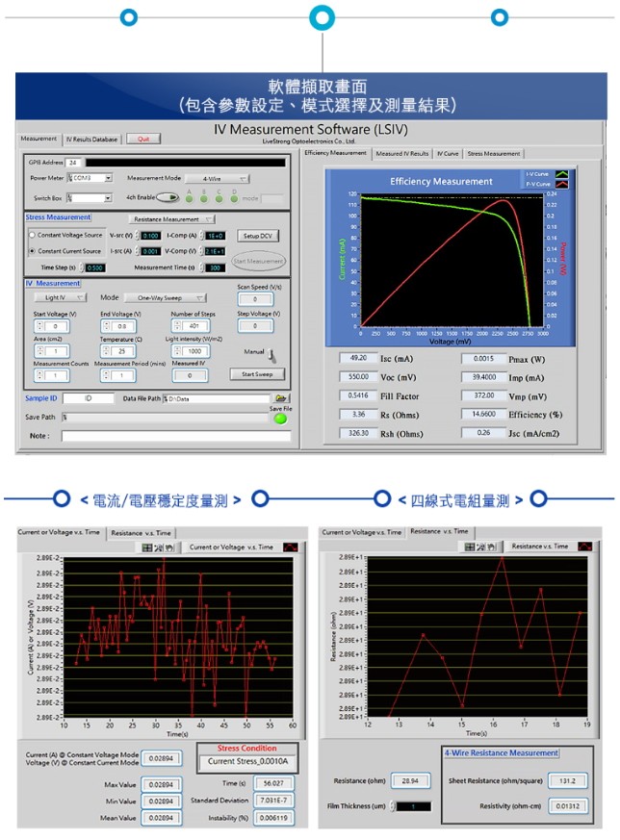Click the Sample ID input field
Screen dimensions: 620x840
point(88,398)
